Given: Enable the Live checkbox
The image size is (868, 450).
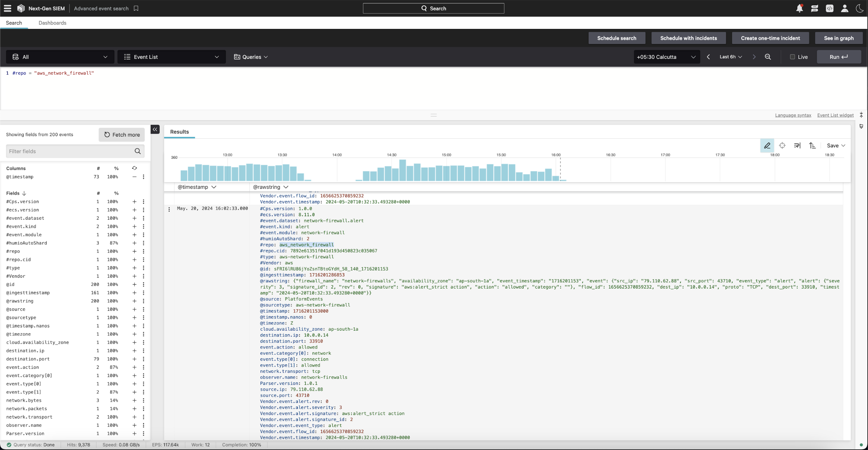Looking at the screenshot, I should click(x=793, y=57).
